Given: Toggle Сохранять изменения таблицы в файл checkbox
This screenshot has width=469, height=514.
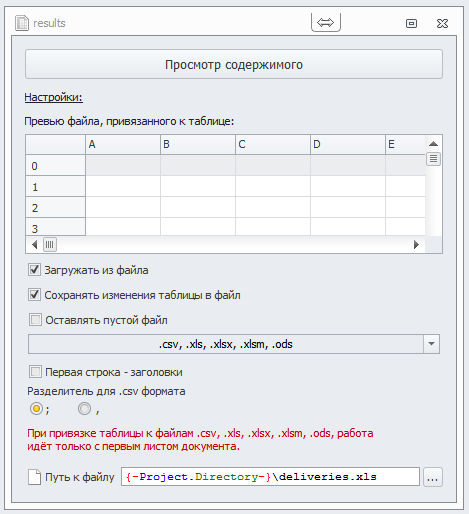Looking at the screenshot, I should tap(34, 295).
